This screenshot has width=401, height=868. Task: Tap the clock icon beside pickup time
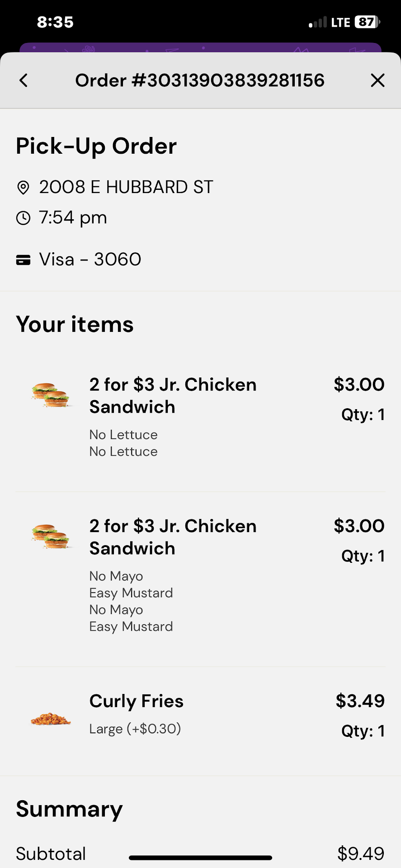point(23,218)
